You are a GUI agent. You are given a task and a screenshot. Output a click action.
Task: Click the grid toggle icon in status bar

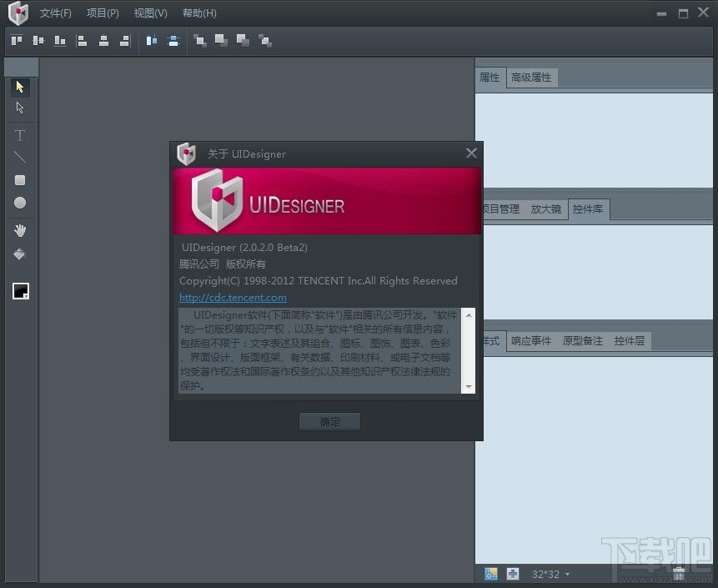click(x=491, y=574)
